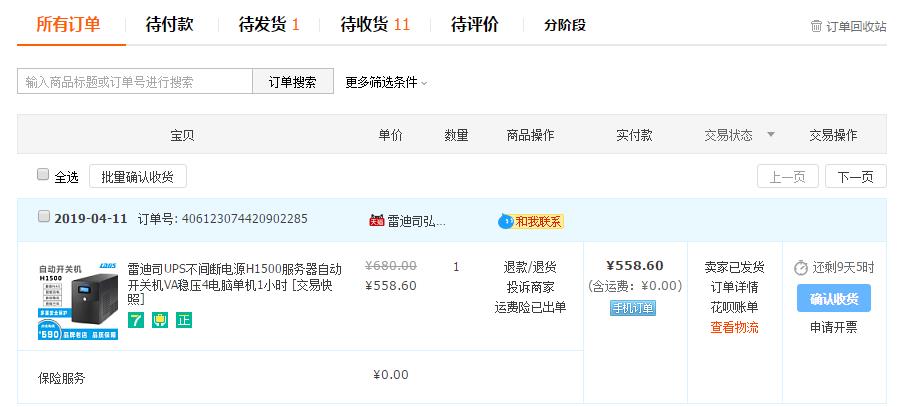The height and width of the screenshot is (407, 897).
Task: Click the 保险服务 row label
Action: pyautogui.click(x=61, y=378)
